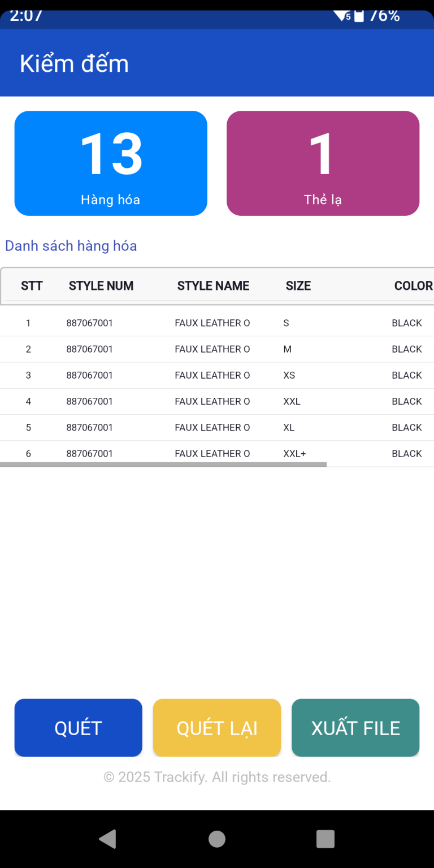Tap the Android recent apps square icon
Viewport: 434px width, 868px height.
(x=325, y=839)
